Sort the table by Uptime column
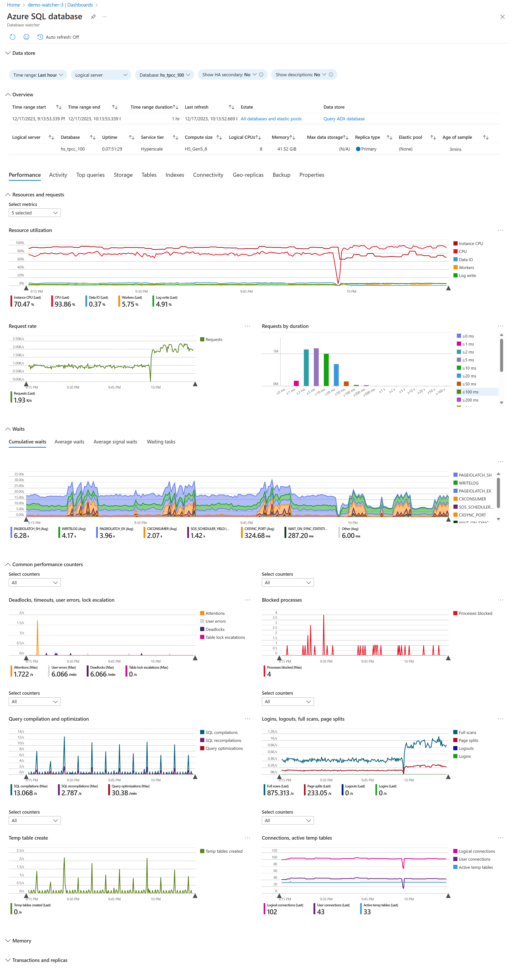This screenshot has height=980, width=515. tap(132, 137)
